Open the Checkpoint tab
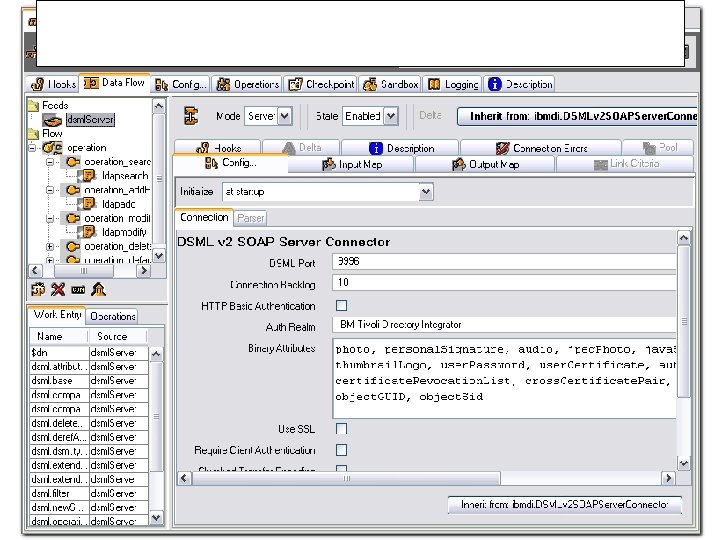The height and width of the screenshot is (540, 720). coord(321,84)
